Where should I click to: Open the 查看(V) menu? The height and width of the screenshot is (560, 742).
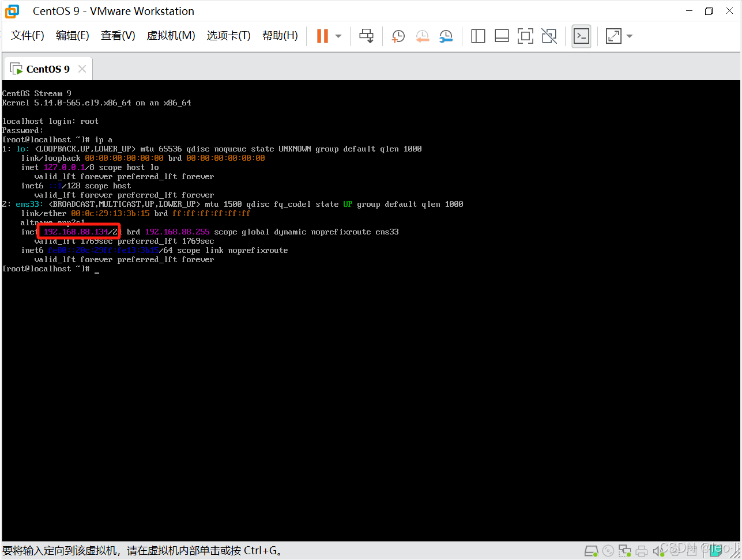(118, 36)
